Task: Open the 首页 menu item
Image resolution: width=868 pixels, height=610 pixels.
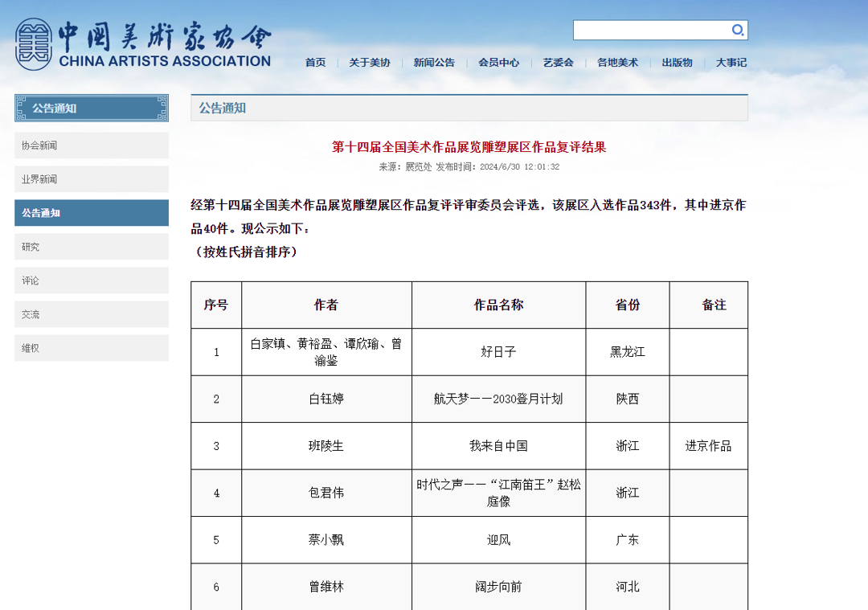Action: [315, 63]
